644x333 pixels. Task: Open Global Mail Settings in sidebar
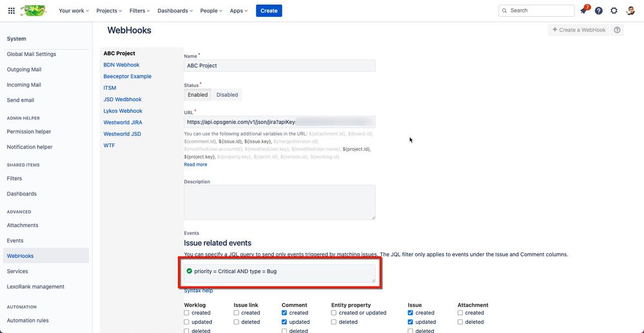32,54
